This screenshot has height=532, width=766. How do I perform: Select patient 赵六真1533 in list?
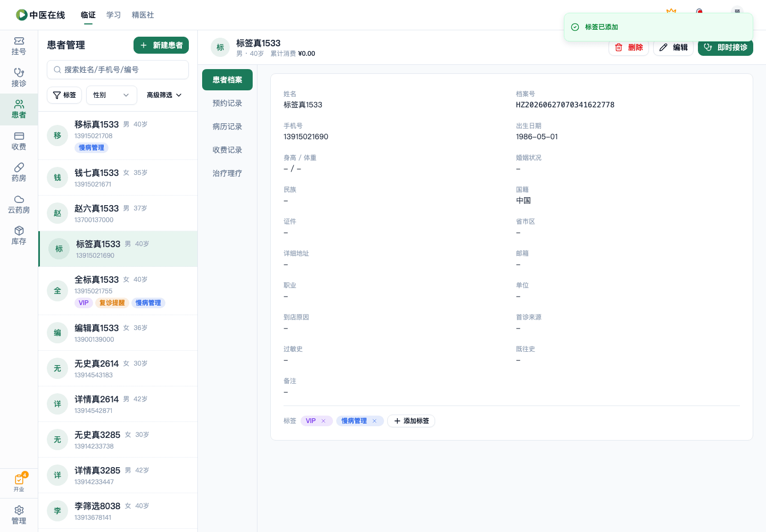pos(118,213)
